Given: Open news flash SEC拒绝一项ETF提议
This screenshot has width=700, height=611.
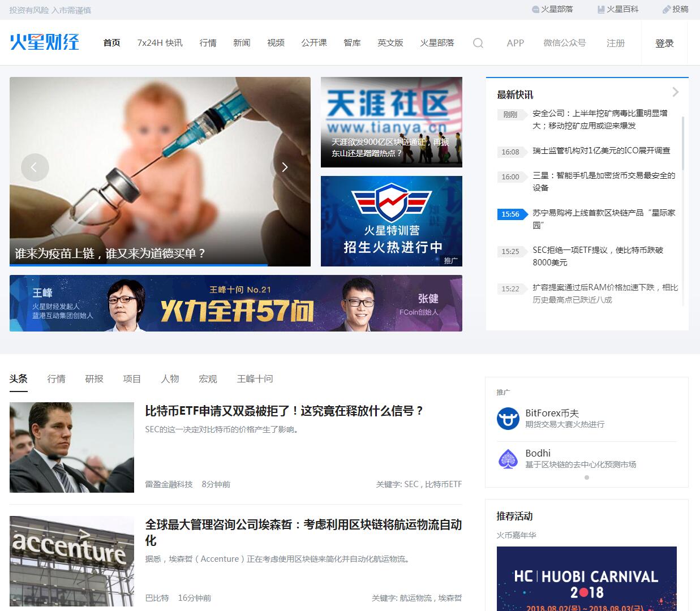Looking at the screenshot, I should tap(598, 256).
